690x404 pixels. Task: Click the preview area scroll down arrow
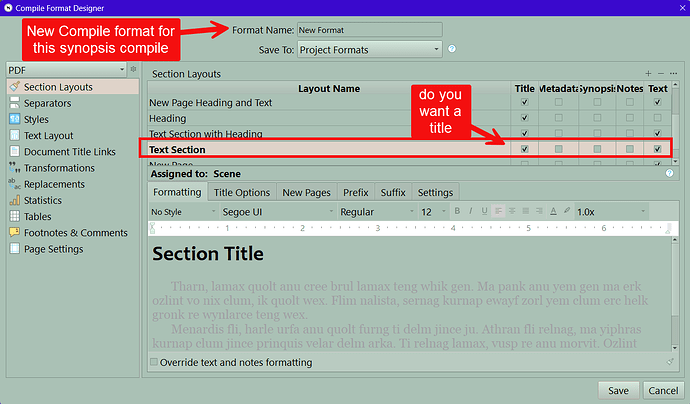(675, 348)
